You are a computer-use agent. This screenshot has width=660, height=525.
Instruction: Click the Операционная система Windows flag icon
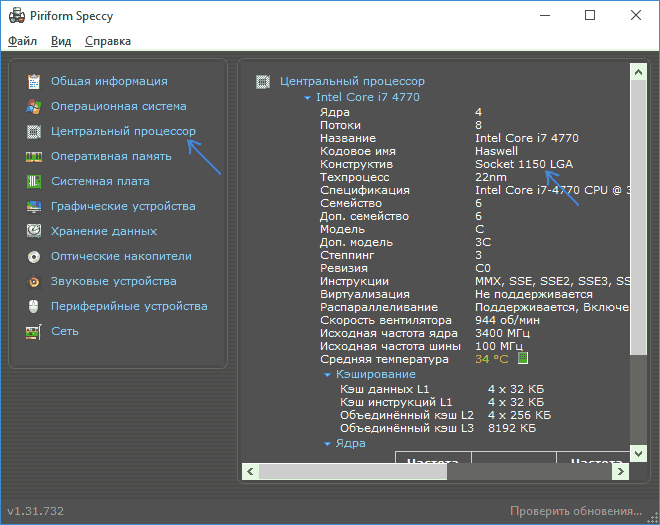click(34, 106)
